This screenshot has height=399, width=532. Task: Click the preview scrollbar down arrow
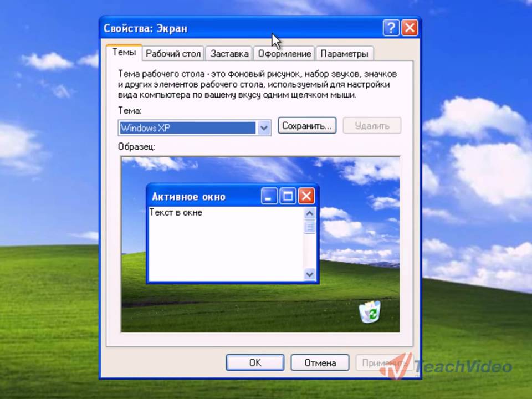309,274
